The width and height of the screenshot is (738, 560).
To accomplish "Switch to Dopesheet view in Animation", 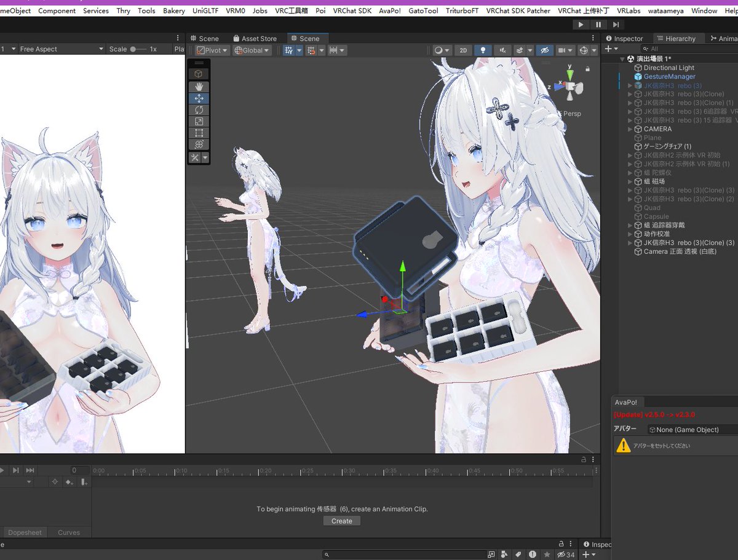I will [x=25, y=532].
